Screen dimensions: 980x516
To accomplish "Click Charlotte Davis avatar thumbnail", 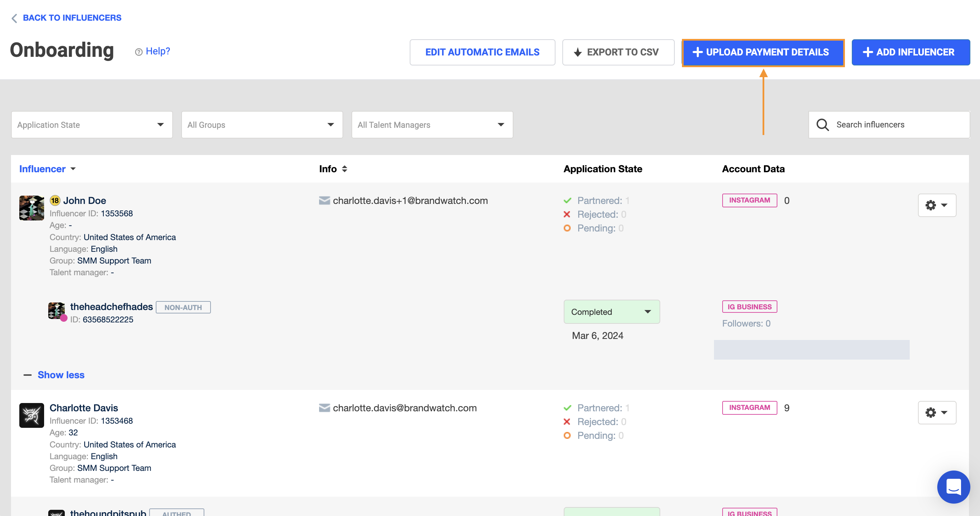I will point(32,415).
